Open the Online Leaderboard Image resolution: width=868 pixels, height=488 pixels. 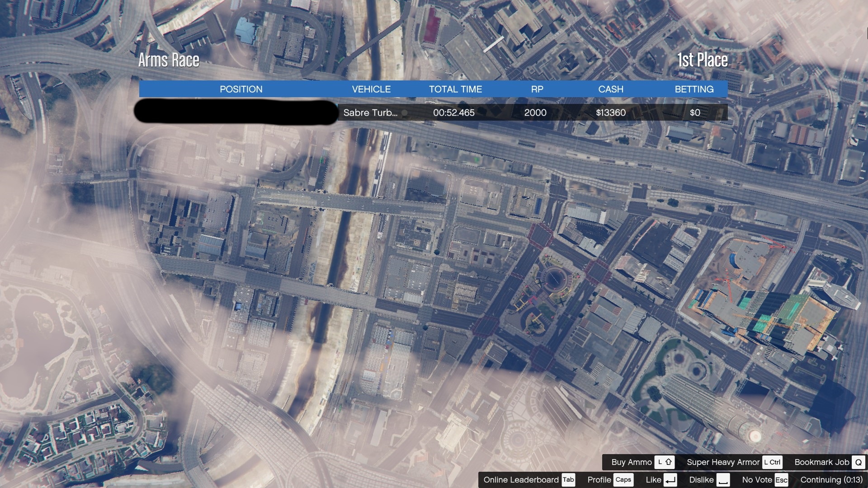(521, 480)
